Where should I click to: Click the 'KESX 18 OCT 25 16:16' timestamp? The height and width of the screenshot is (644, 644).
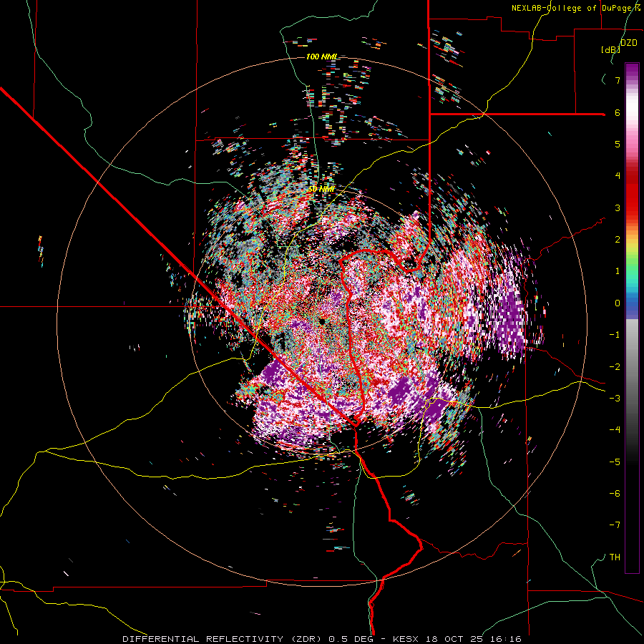(457, 639)
